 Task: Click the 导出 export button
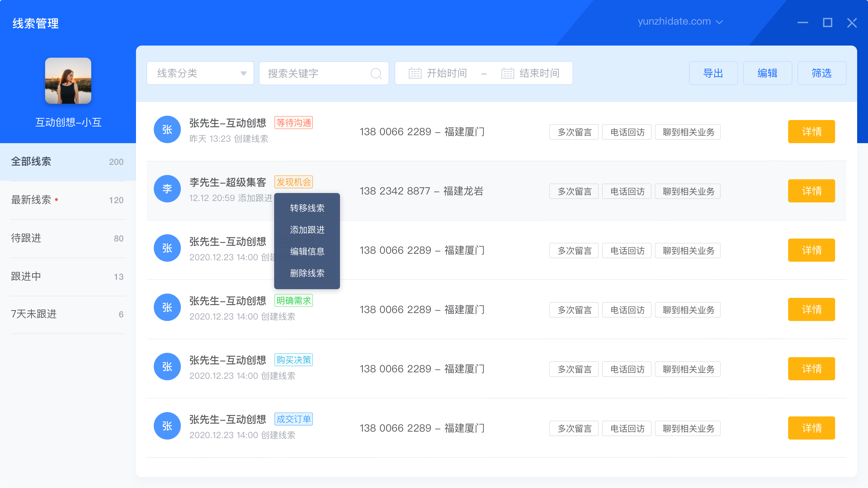pyautogui.click(x=713, y=73)
